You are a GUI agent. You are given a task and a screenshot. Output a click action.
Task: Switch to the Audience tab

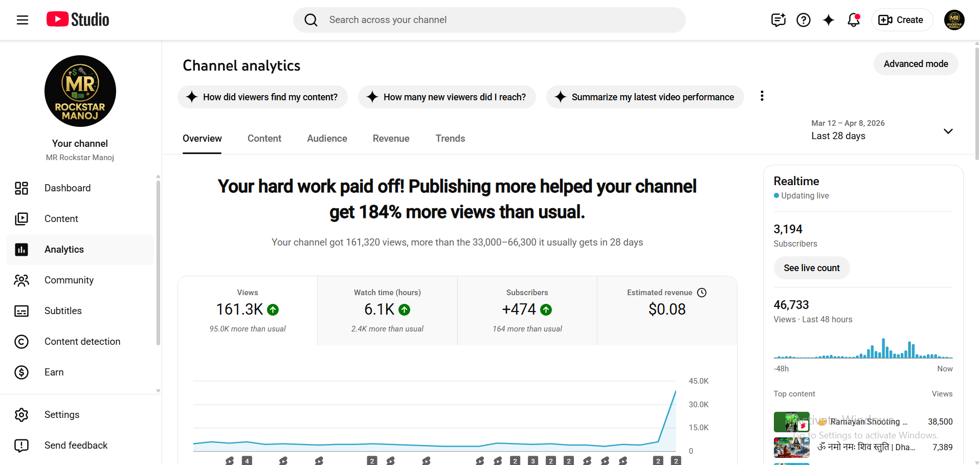pos(327,139)
